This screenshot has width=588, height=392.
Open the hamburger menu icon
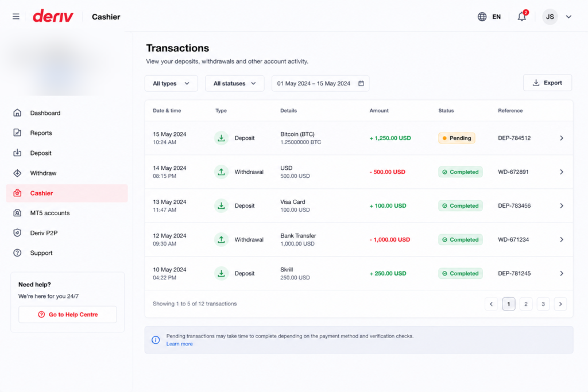tap(16, 17)
